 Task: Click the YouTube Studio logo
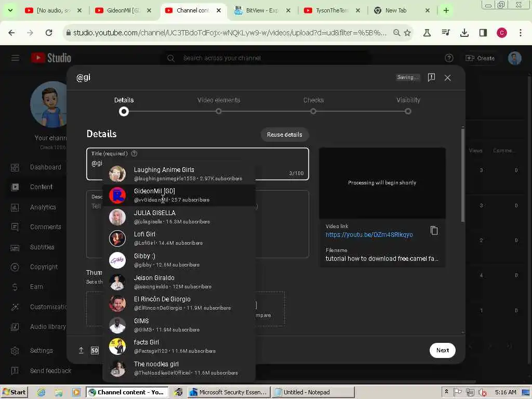point(51,58)
